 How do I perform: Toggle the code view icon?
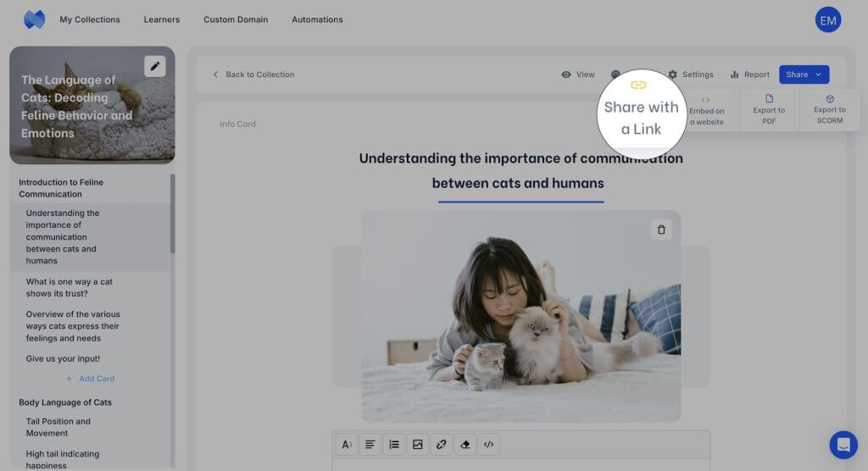coord(488,444)
